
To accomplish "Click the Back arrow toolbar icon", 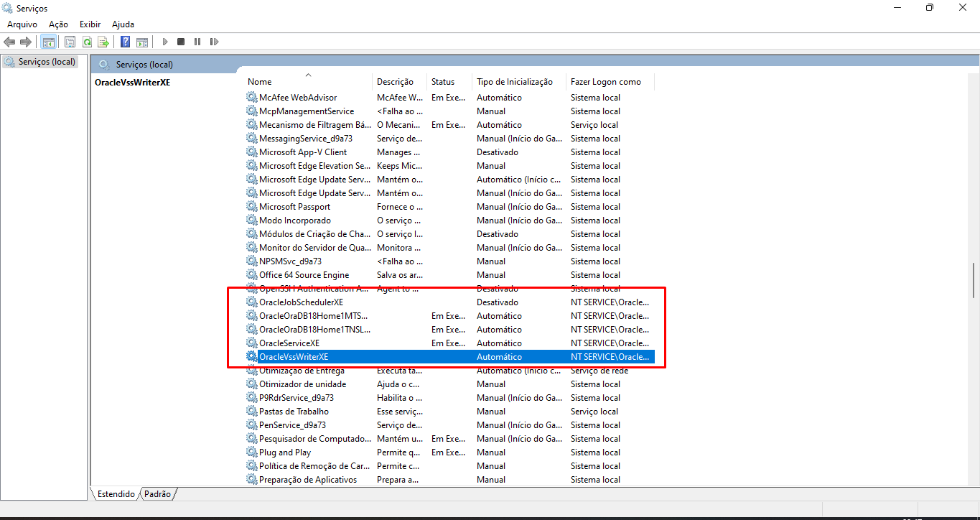I will 9,42.
